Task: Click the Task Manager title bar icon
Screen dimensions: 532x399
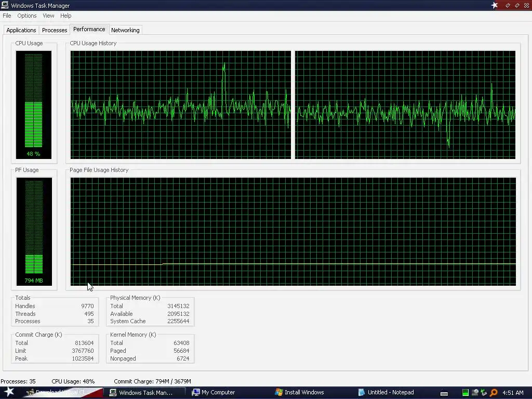Action: 5,5
